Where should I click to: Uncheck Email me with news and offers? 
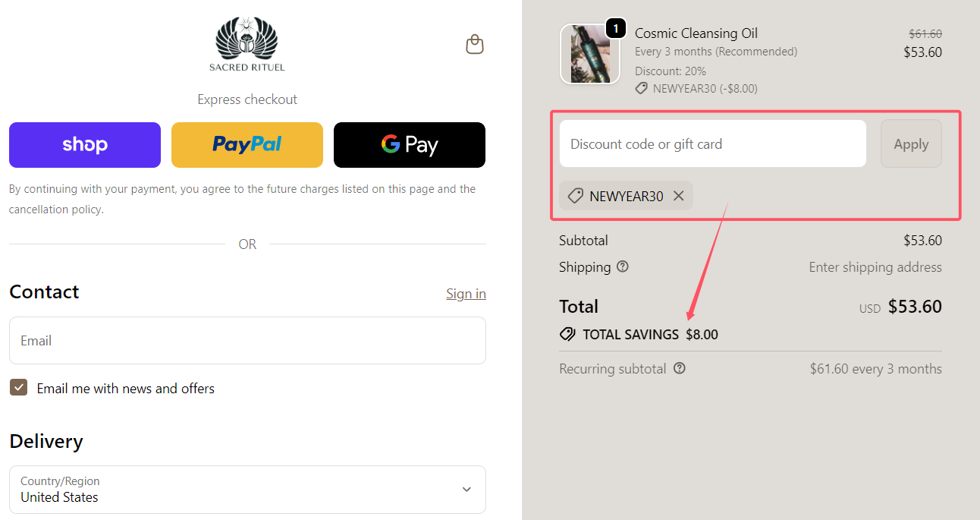point(19,388)
